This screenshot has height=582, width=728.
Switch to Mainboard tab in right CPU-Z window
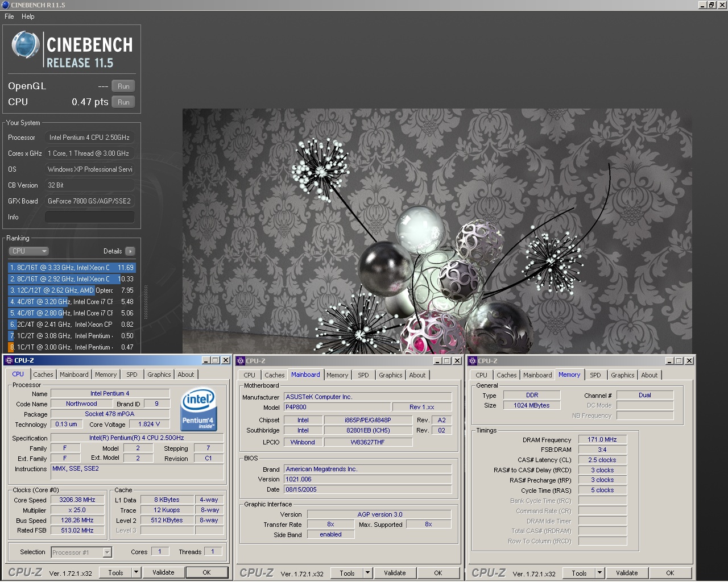pos(537,375)
